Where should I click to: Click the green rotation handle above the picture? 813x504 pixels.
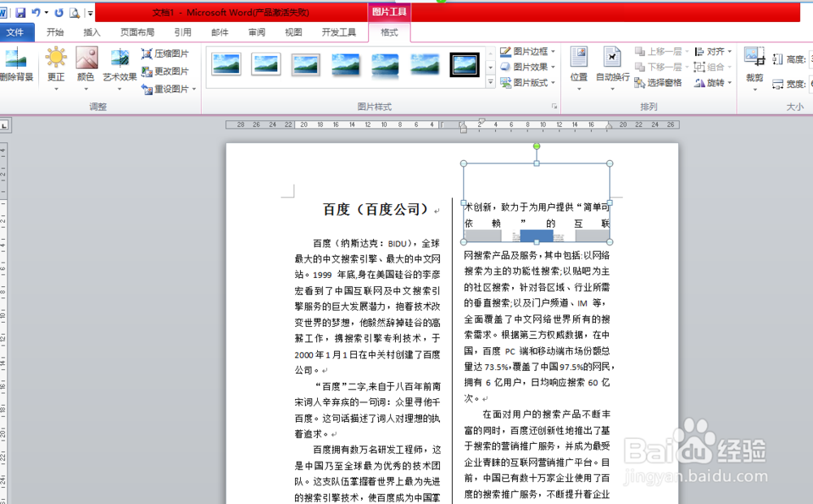pos(537,146)
